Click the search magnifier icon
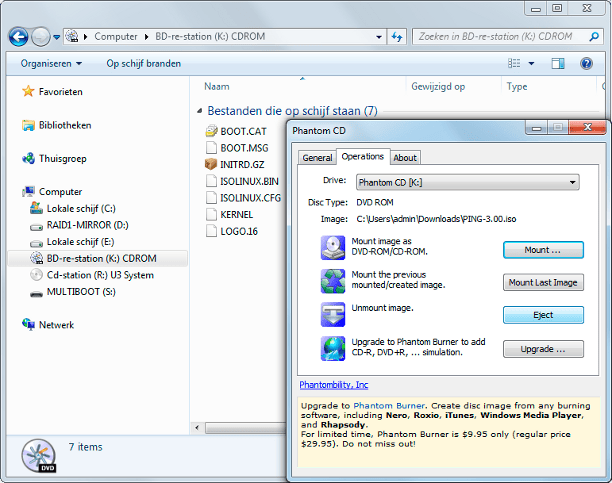The width and height of the screenshot is (612, 483). (x=594, y=37)
